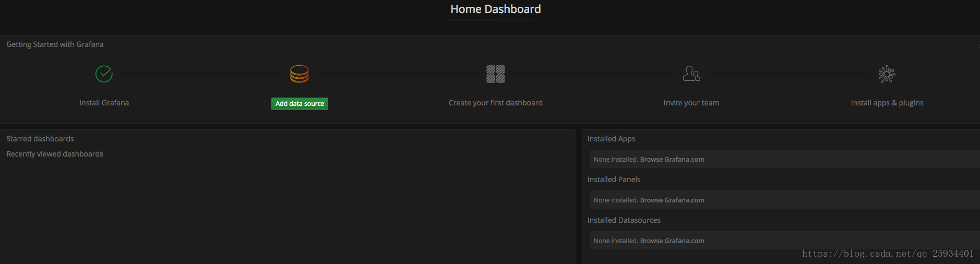
Task: Click the struck-through Install Grafana label
Action: click(104, 103)
